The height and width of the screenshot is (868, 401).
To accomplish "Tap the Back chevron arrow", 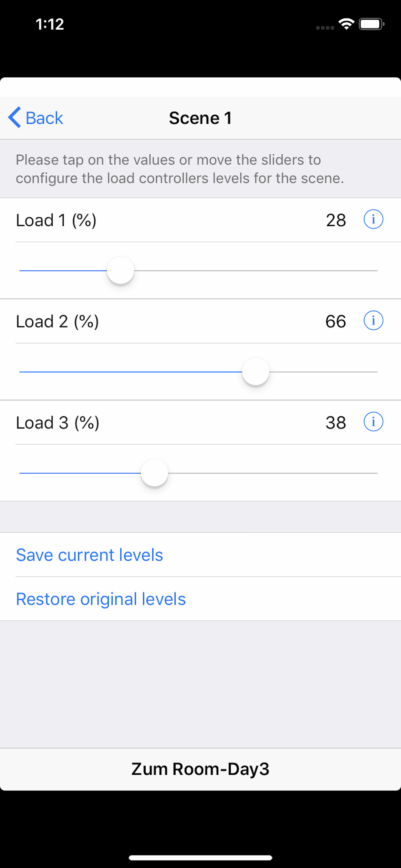I will pyautogui.click(x=15, y=118).
